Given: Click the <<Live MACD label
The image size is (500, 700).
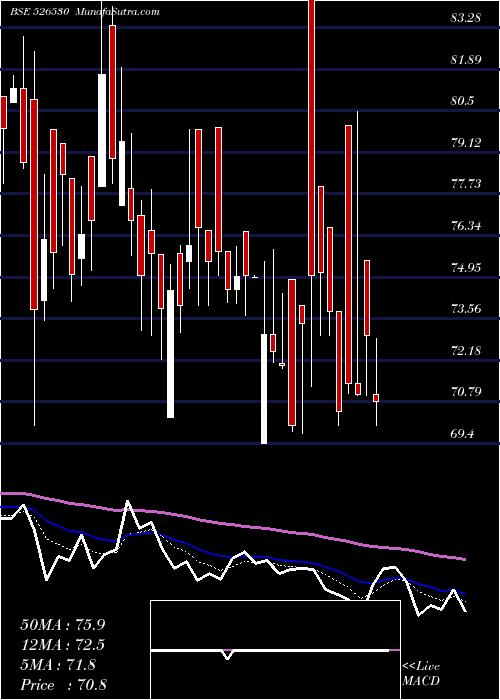Looking at the screenshot, I should (x=421, y=673).
